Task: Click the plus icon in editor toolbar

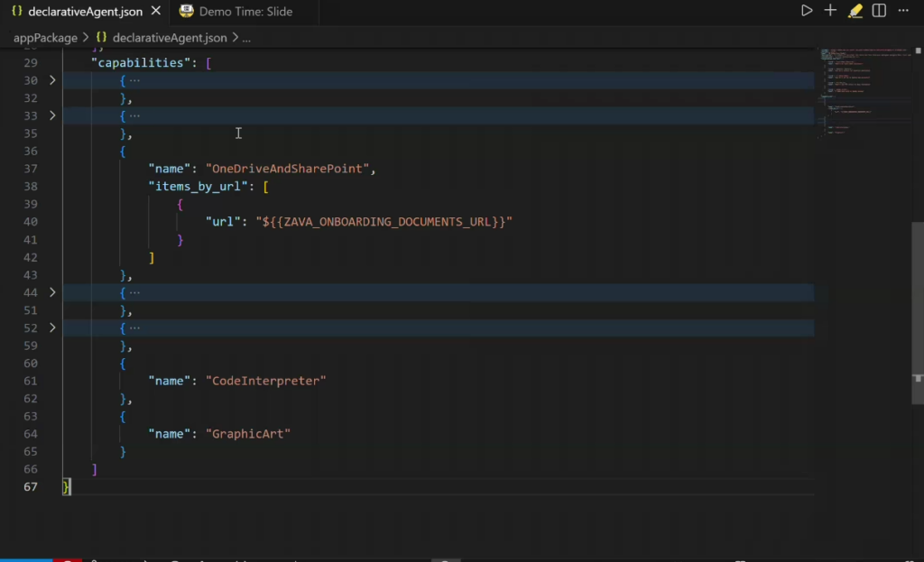Action: point(830,11)
